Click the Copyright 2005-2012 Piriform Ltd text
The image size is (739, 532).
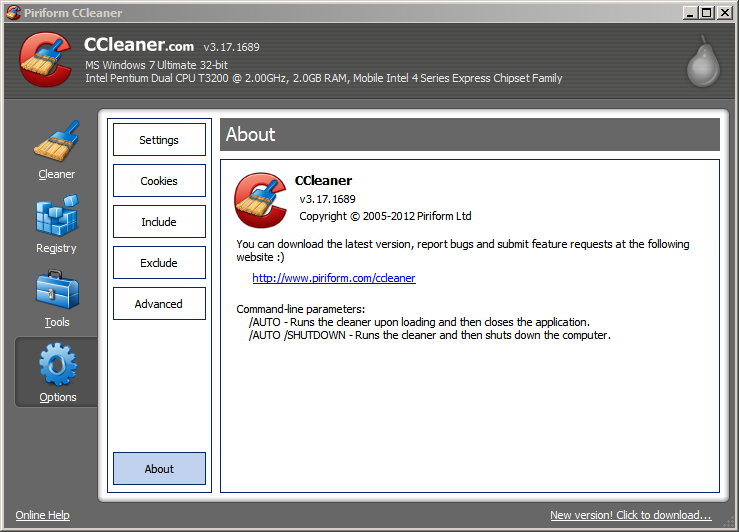[385, 216]
